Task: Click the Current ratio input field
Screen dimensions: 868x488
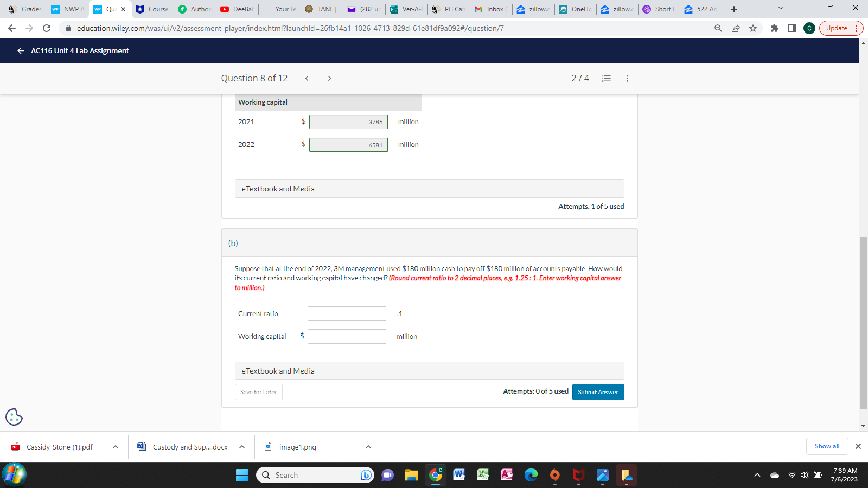Action: click(x=346, y=313)
